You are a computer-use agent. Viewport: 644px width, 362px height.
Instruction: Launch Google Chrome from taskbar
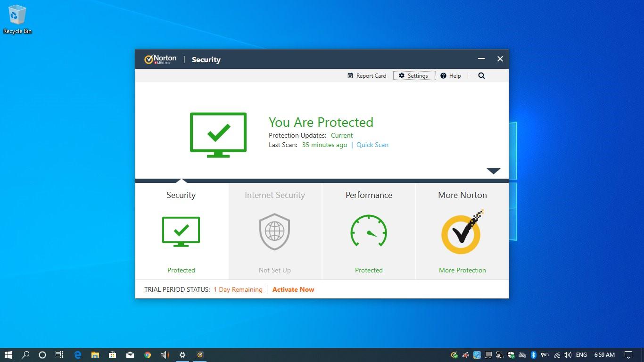tap(148, 355)
